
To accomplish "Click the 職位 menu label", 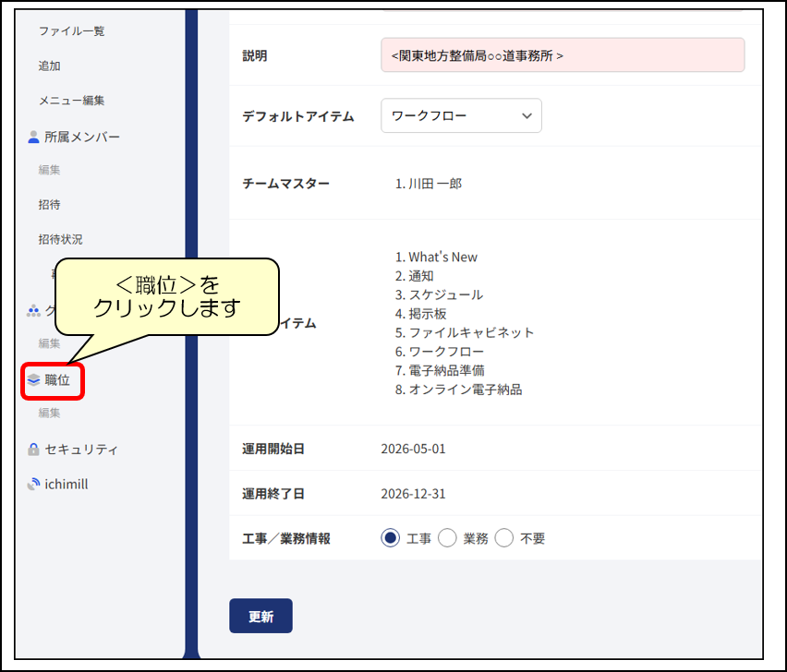I will tap(57, 380).
